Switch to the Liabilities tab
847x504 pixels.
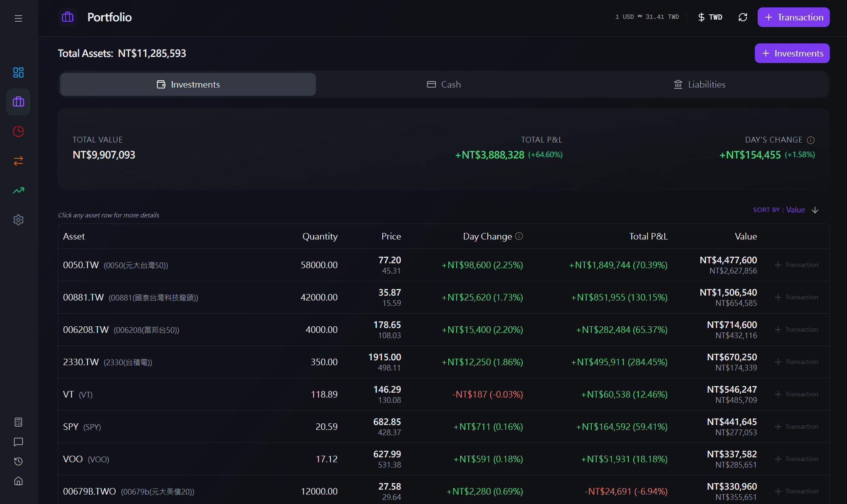click(x=700, y=84)
